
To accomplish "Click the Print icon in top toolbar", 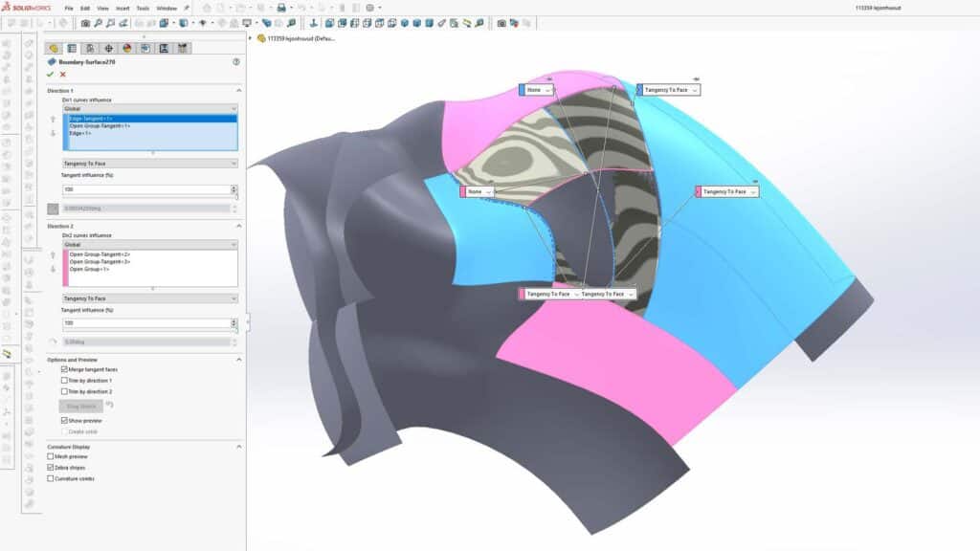I will 281,8.
